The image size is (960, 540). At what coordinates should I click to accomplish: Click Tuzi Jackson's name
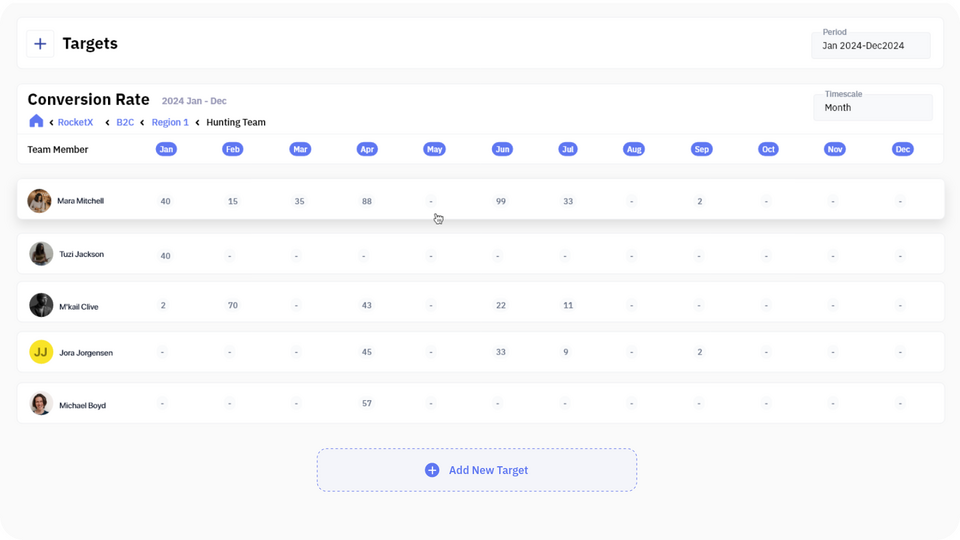[81, 254]
